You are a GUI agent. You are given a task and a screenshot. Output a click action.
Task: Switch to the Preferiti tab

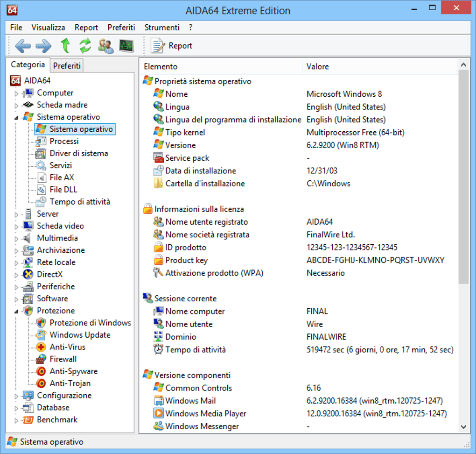click(x=67, y=66)
